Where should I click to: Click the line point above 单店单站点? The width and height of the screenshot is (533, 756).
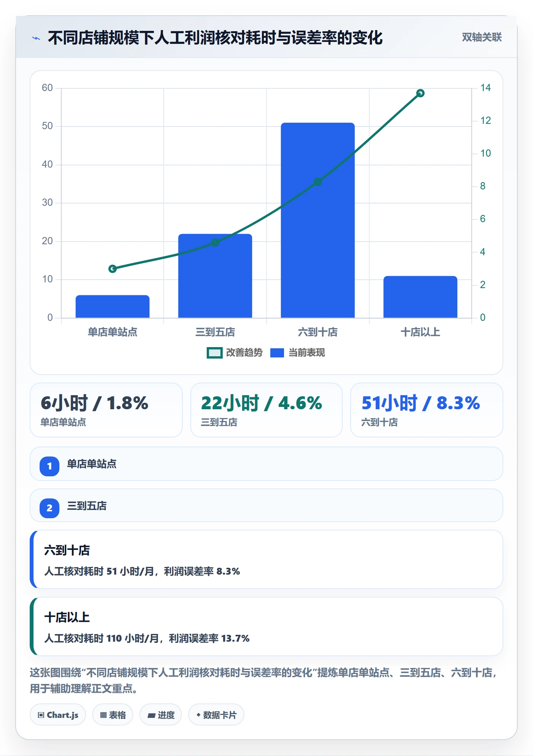[112, 269]
